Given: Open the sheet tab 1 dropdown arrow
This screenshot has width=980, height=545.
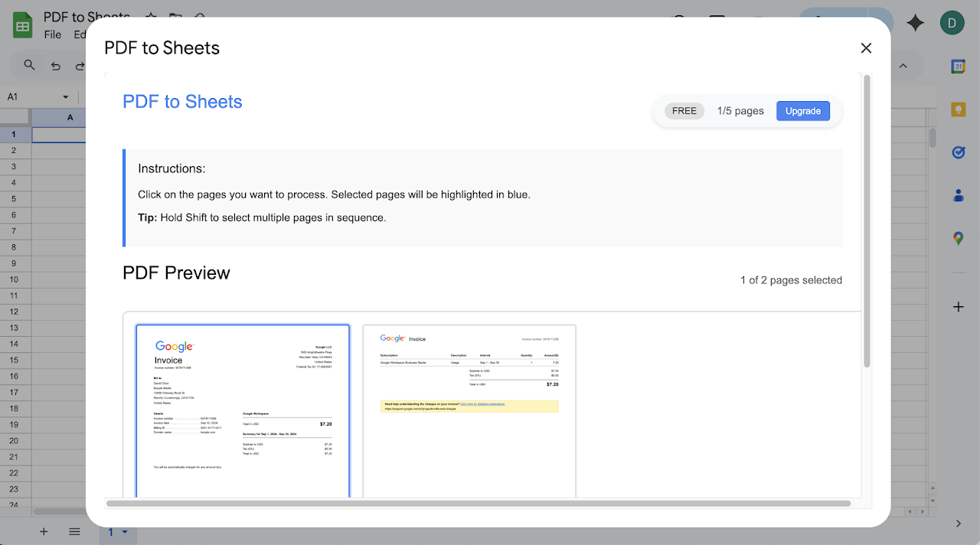Looking at the screenshot, I should (x=124, y=532).
